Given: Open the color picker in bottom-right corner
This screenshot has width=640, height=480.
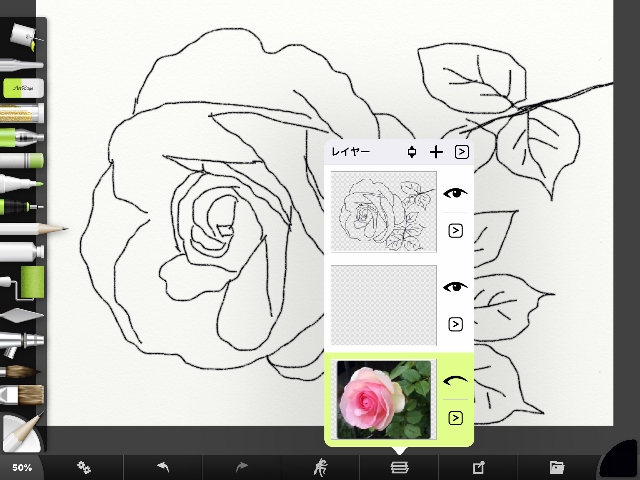Looking at the screenshot, I should point(620,462).
